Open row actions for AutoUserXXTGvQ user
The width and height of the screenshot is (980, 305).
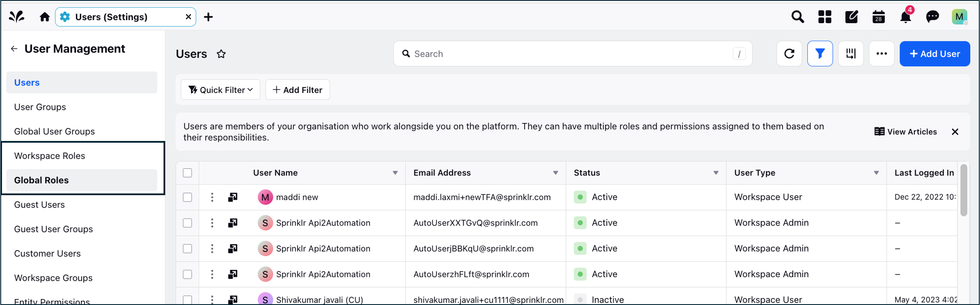212,223
